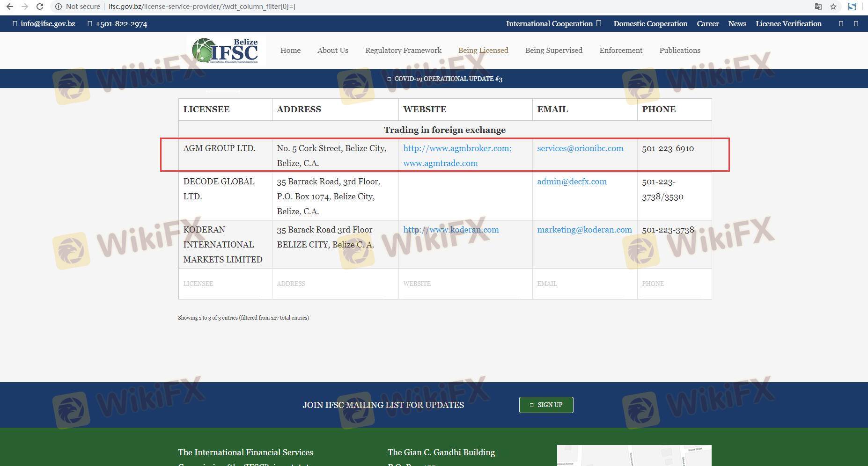Click the browser forward arrow
The image size is (868, 466).
[25, 7]
